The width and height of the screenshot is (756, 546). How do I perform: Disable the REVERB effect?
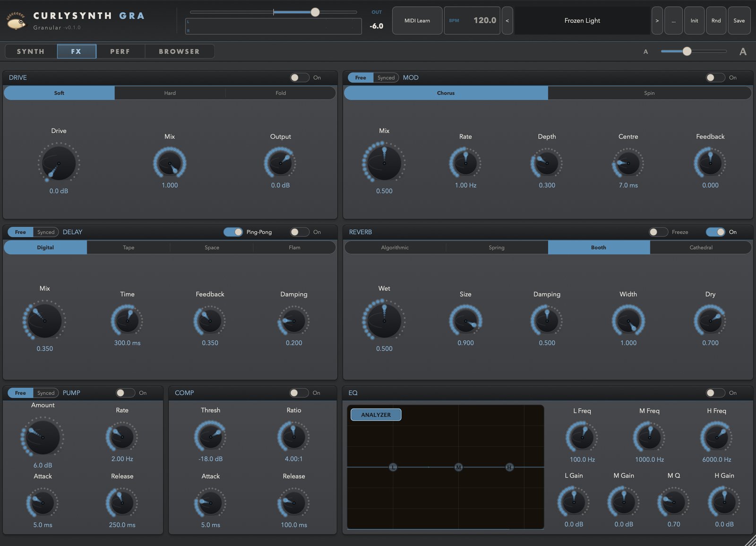pos(715,232)
